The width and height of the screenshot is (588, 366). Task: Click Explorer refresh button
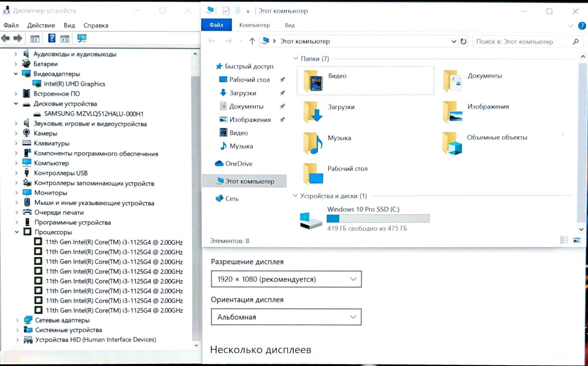click(463, 41)
